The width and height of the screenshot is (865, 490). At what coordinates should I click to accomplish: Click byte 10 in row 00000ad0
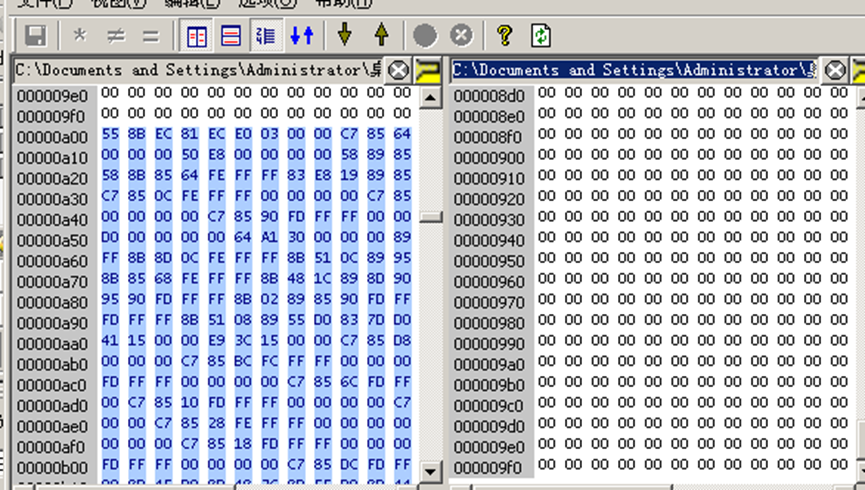click(x=190, y=403)
